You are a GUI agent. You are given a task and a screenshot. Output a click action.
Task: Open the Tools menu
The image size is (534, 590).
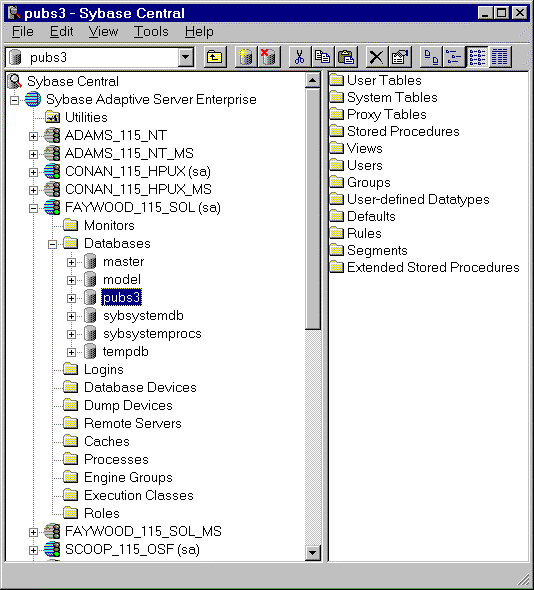click(x=151, y=32)
